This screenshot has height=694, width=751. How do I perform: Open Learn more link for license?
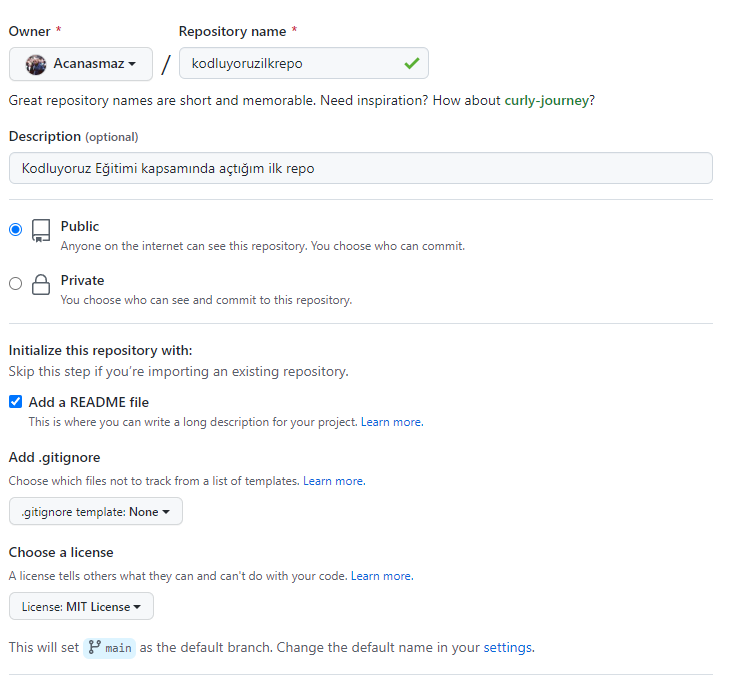[x=382, y=576]
